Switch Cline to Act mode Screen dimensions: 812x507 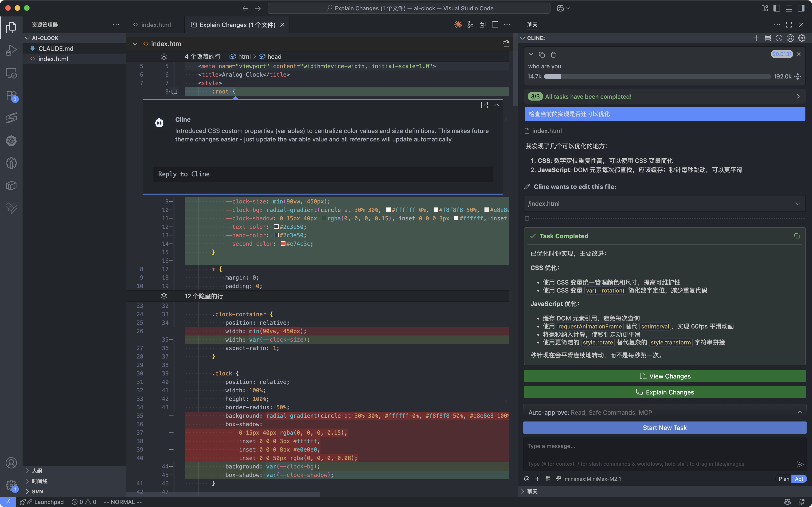tap(799, 479)
